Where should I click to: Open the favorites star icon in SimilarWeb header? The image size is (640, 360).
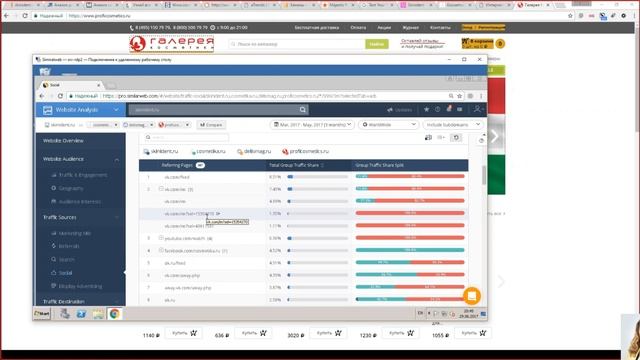tap(427, 109)
